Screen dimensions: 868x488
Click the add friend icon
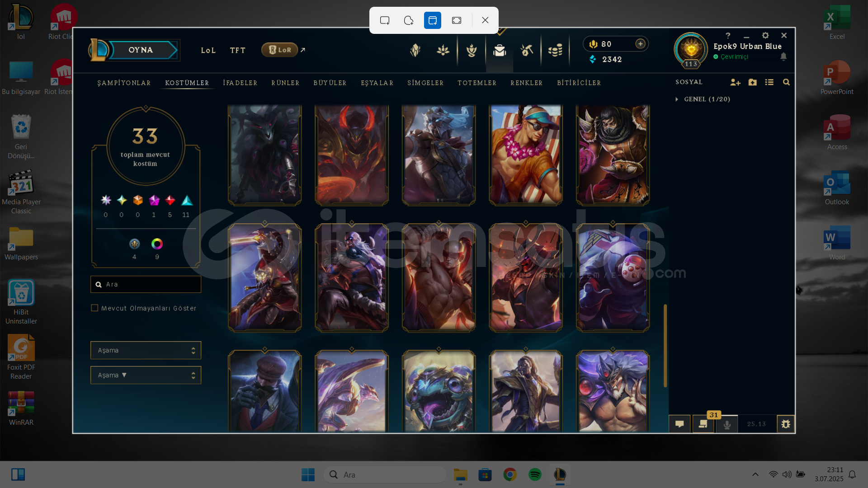[735, 82]
